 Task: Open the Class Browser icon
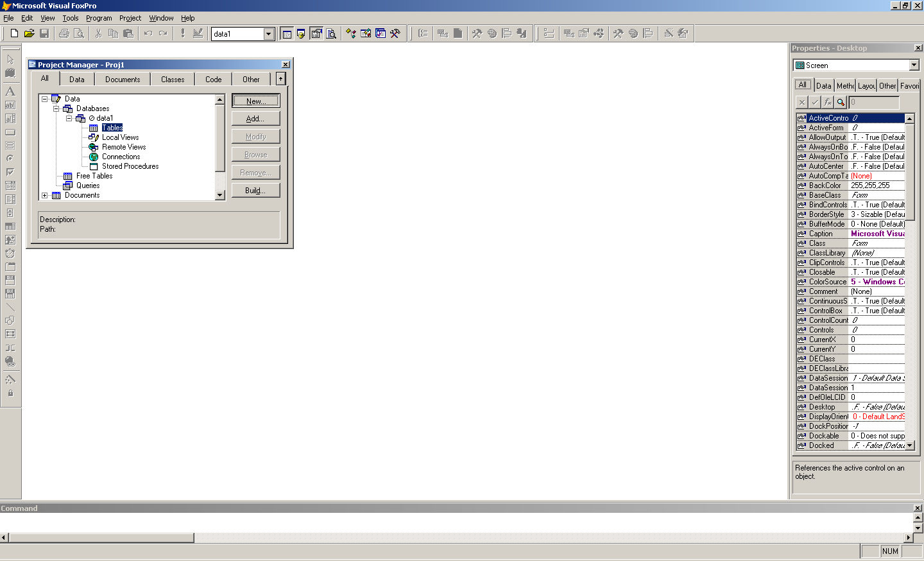point(351,33)
